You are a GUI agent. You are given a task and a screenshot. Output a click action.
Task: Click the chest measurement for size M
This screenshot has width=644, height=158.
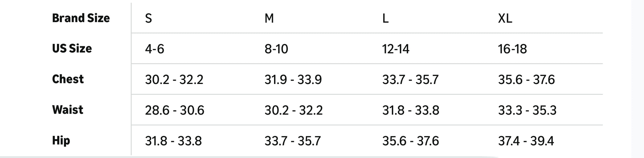293,80
